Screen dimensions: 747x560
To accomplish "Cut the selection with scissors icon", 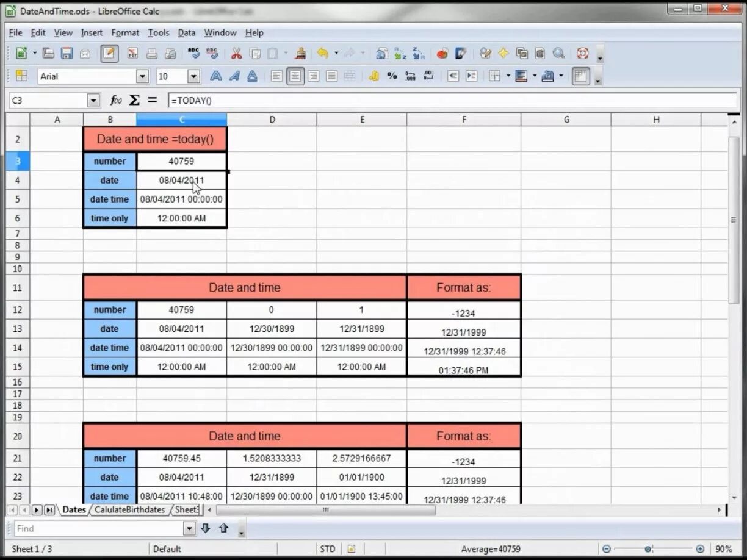I will pos(237,53).
